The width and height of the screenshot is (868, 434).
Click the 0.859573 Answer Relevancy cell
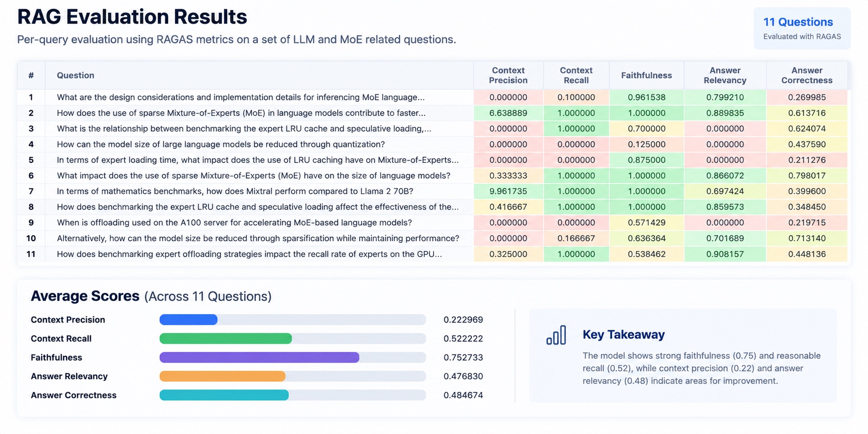point(725,207)
